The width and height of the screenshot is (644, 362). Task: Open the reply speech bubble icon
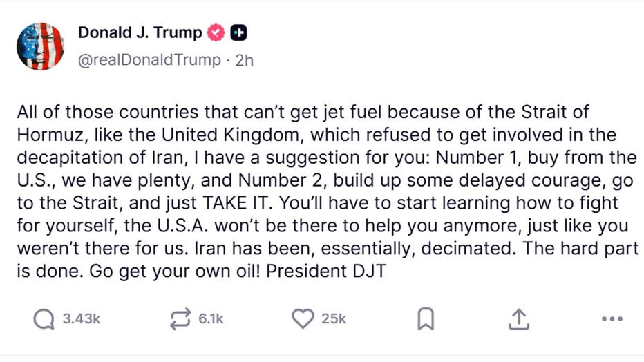(x=44, y=318)
